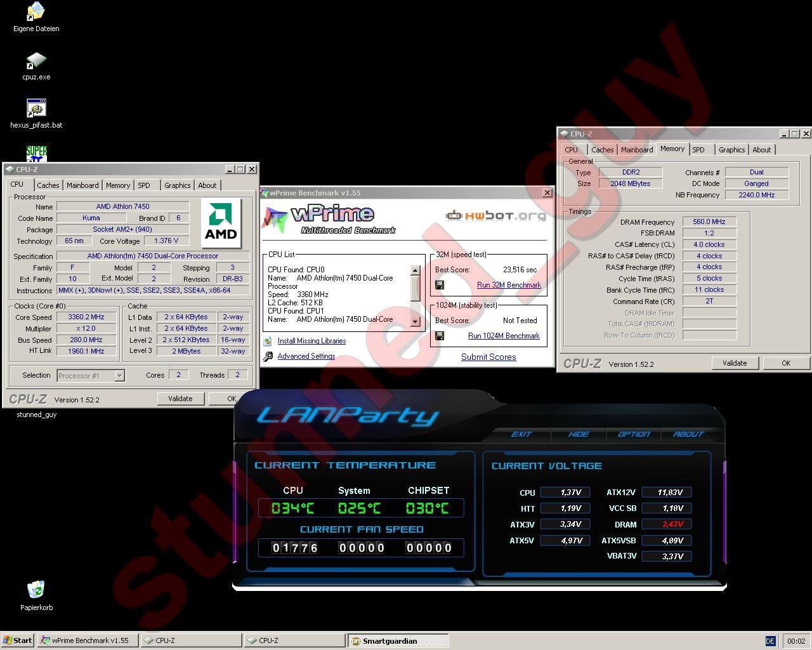Expand the Processor #1 selection dropdown

click(x=119, y=376)
